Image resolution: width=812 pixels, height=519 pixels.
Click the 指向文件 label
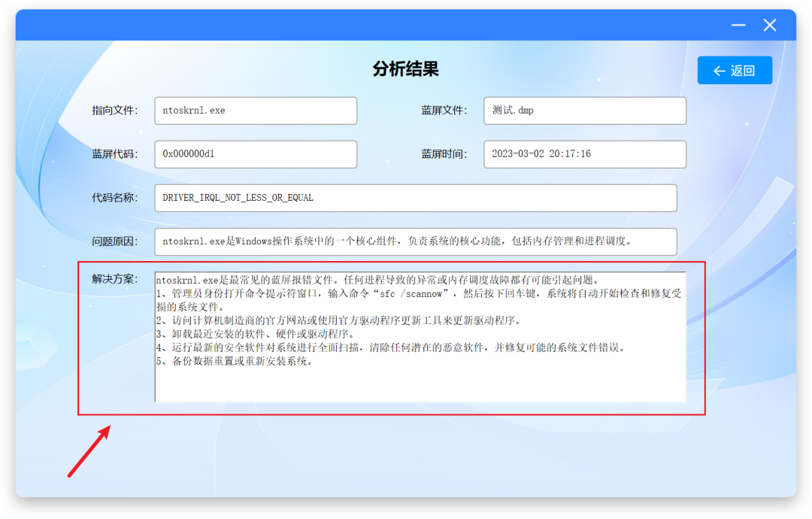coord(114,111)
